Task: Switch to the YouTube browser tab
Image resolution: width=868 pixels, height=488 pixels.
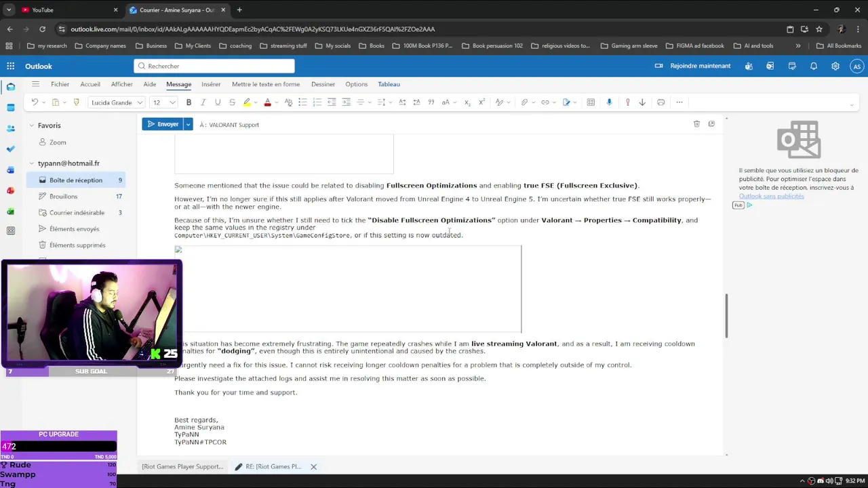Action: (x=68, y=9)
